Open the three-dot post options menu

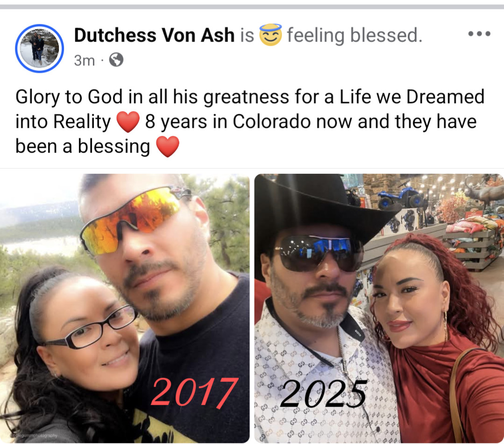tap(479, 34)
